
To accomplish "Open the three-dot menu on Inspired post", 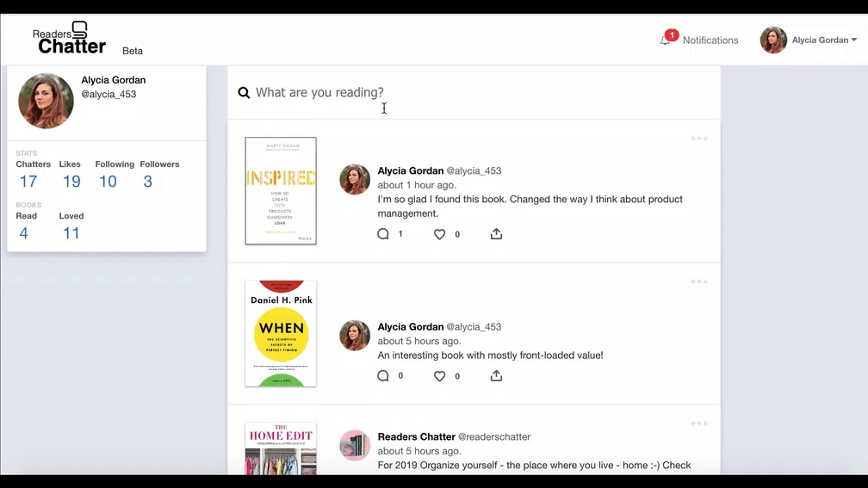I will [699, 139].
